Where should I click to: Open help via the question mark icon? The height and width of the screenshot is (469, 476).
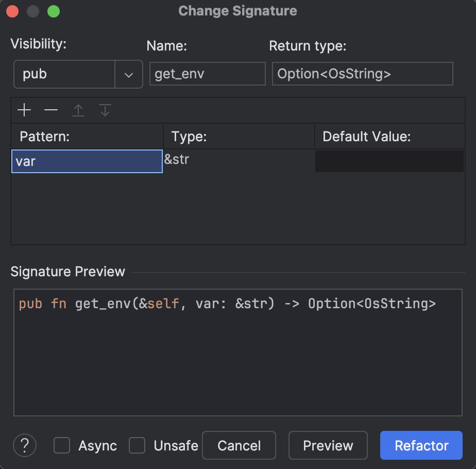[x=24, y=445]
